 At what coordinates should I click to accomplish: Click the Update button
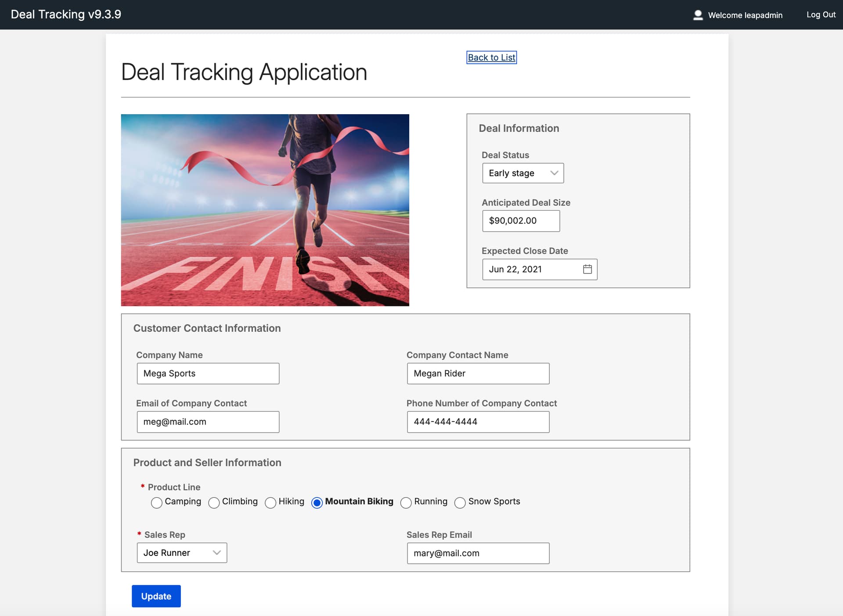[x=156, y=596]
